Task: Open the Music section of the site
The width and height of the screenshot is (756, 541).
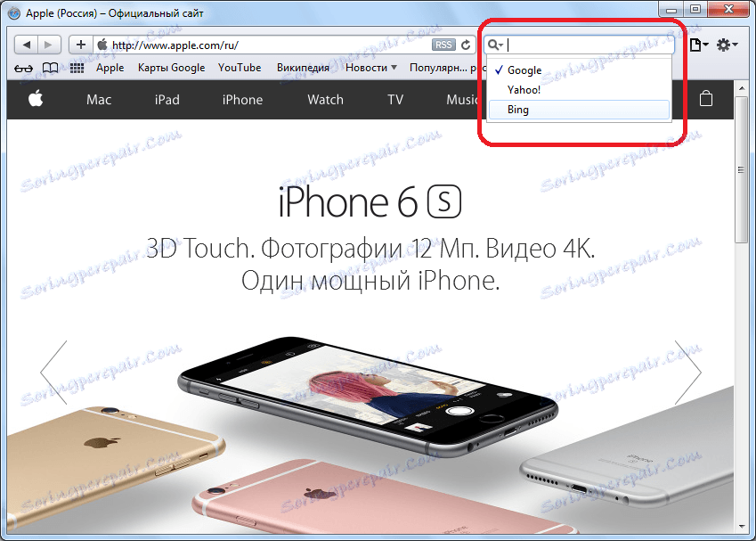Action: pos(462,100)
